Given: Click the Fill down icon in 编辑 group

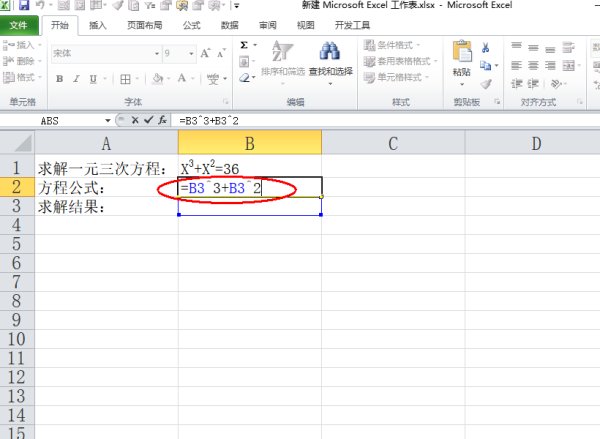Looking at the screenshot, I should click(x=244, y=62).
